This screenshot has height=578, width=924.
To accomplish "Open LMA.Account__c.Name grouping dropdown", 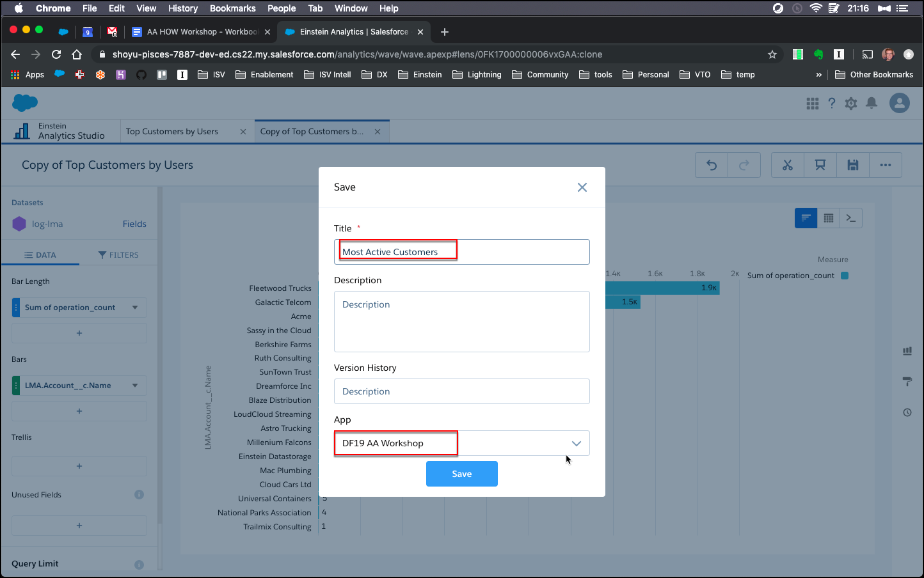I will (x=79, y=386).
